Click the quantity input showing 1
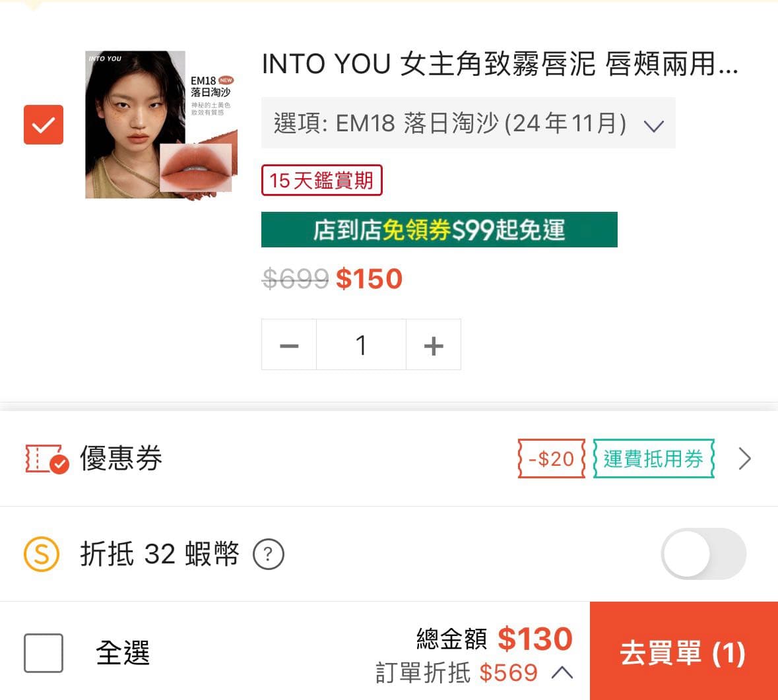Viewport: 778px width, 700px height. click(361, 344)
